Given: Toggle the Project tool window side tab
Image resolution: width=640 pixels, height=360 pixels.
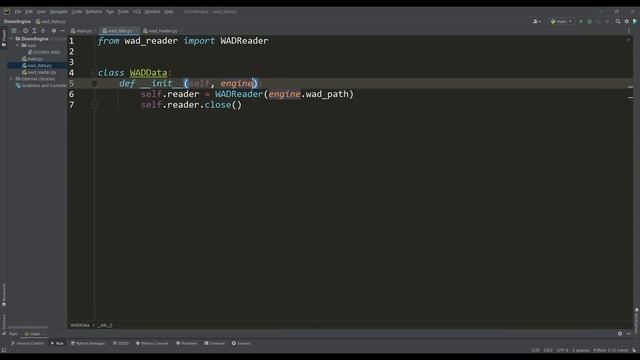Looking at the screenshot, I should click(x=4, y=38).
